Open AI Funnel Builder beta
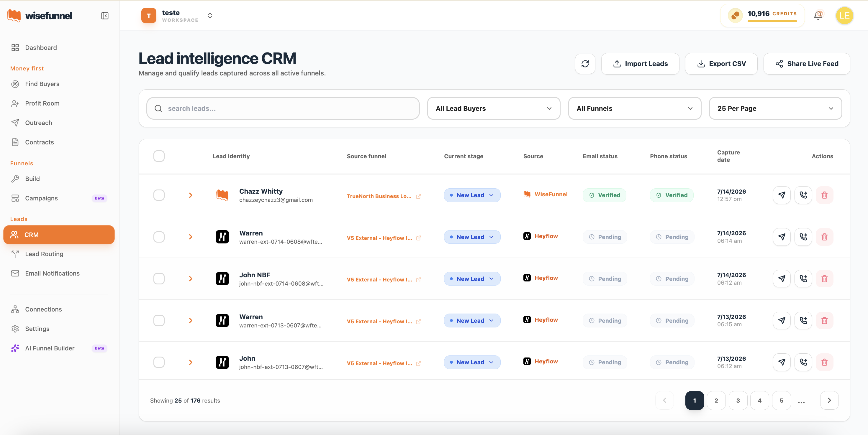Viewport: 868px width, 435px height. click(59, 348)
